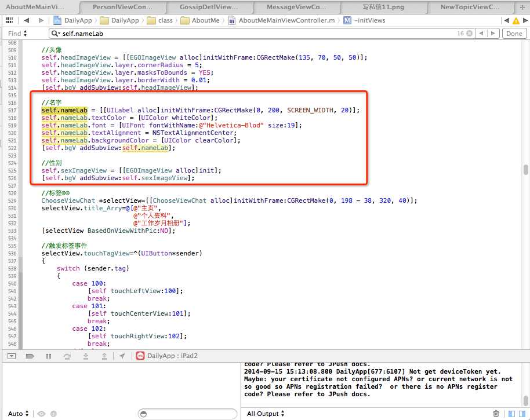Click the print description info icon

53,414
